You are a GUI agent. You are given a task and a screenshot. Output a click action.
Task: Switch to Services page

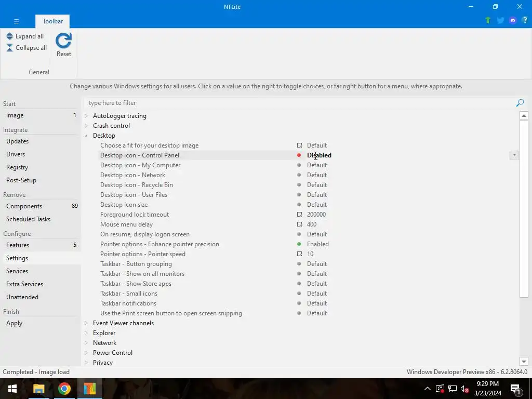[x=41, y=271]
